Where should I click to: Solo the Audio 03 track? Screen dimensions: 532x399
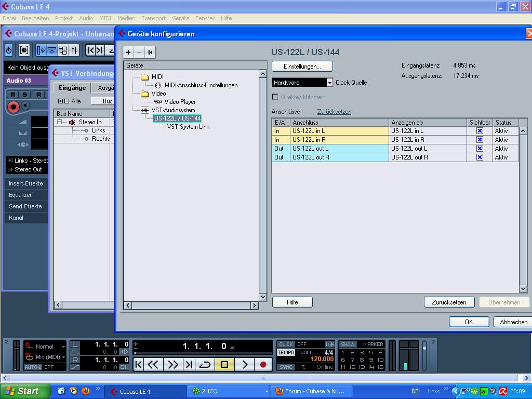[25, 95]
